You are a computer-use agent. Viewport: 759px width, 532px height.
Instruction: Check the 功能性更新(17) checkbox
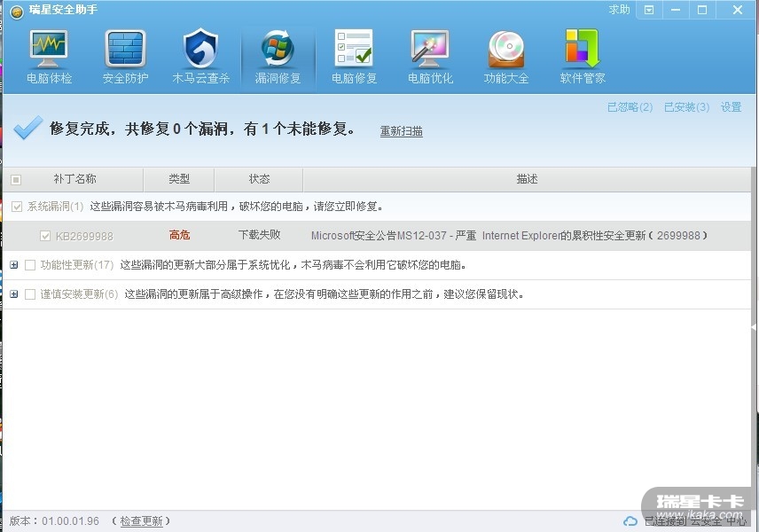(30, 265)
